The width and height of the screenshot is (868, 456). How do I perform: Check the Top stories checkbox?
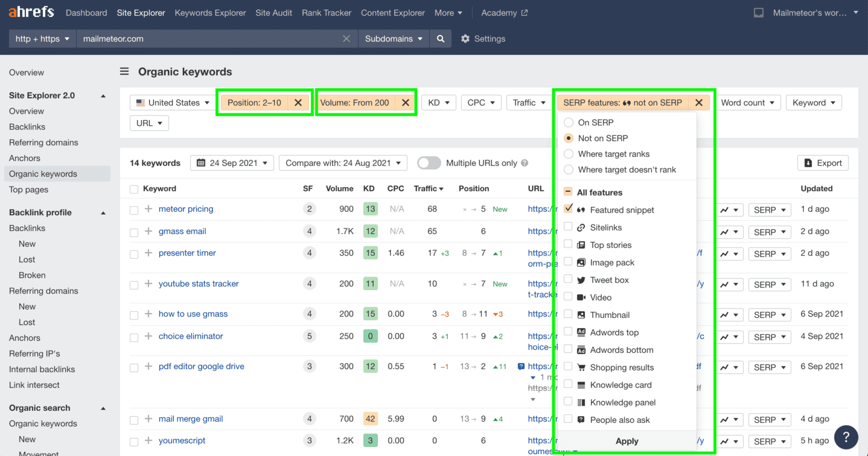[568, 244]
